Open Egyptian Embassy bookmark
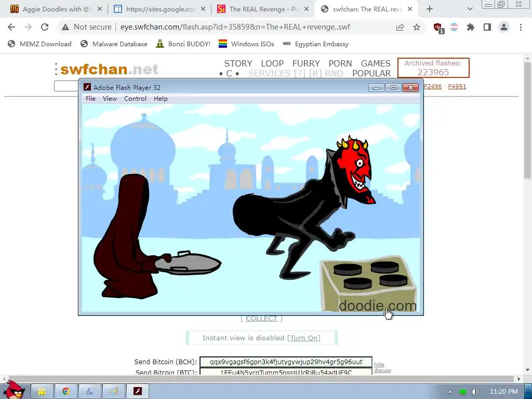The image size is (532, 399). [x=315, y=44]
